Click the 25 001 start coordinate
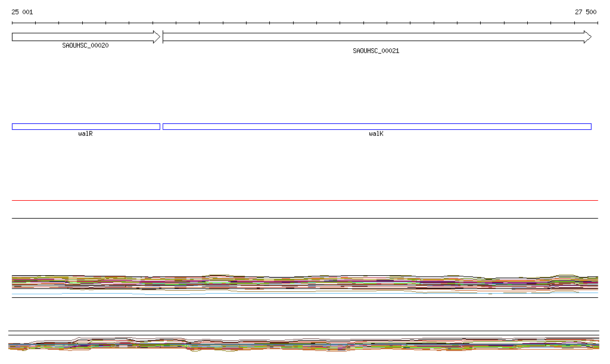 tap(22, 12)
